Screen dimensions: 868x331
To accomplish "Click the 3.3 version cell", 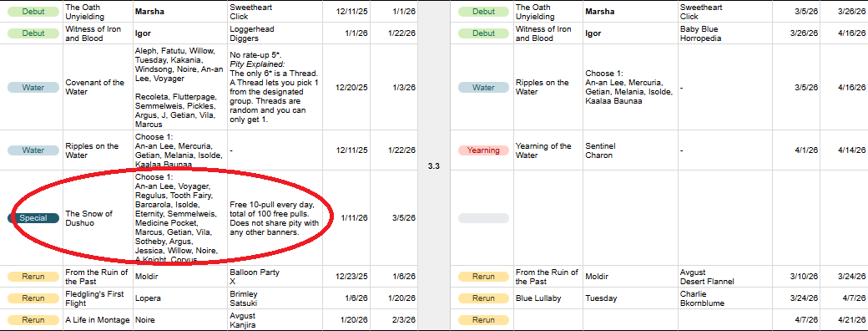I will (434, 165).
